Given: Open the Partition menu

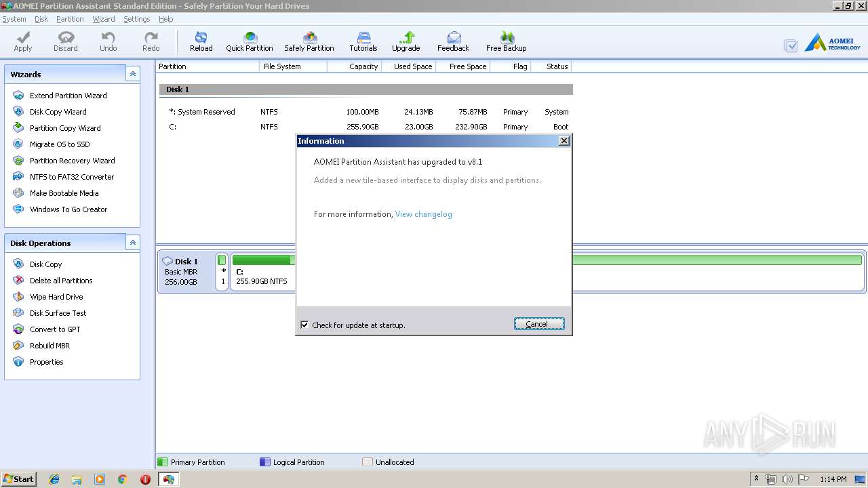Looking at the screenshot, I should coord(70,19).
